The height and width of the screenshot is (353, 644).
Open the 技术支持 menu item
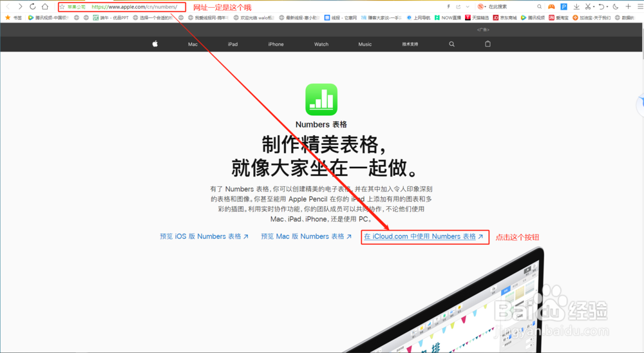tap(410, 44)
